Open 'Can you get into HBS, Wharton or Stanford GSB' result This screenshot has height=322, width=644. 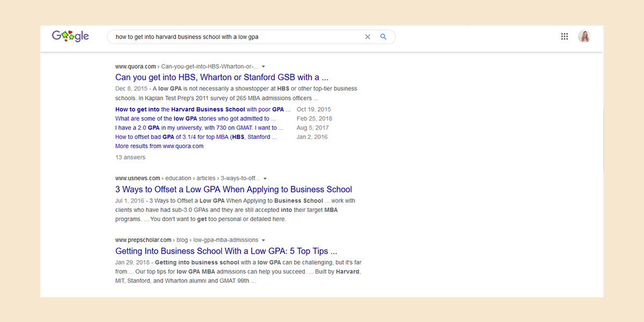click(x=222, y=77)
